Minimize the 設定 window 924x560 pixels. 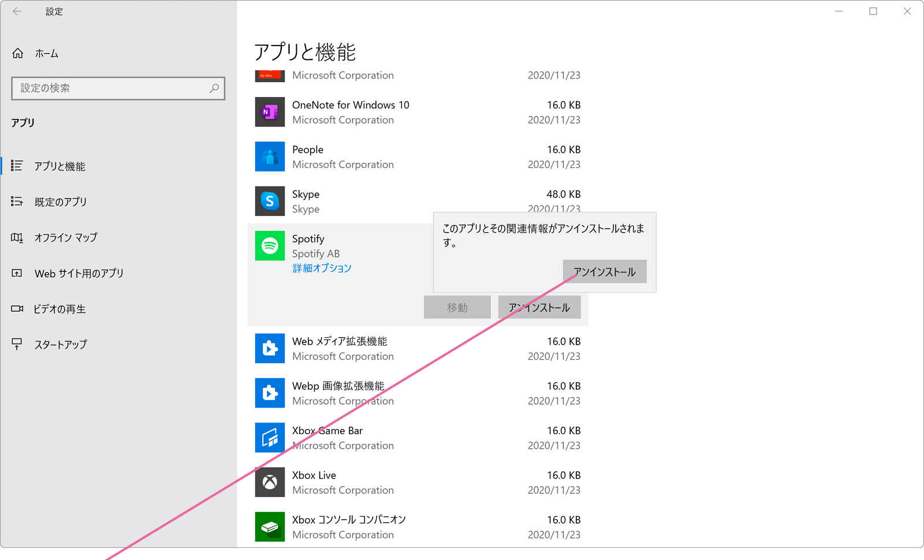(839, 11)
